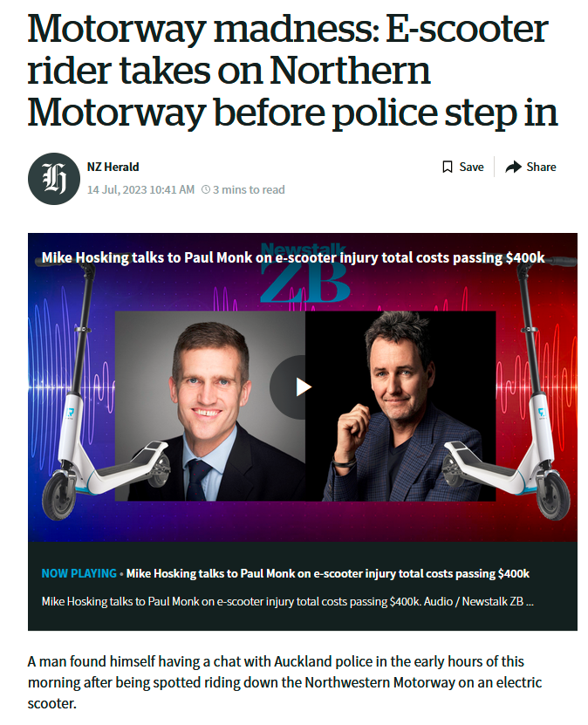Click the 3 mins to read label
Screen dimensions: 588x725
point(249,189)
